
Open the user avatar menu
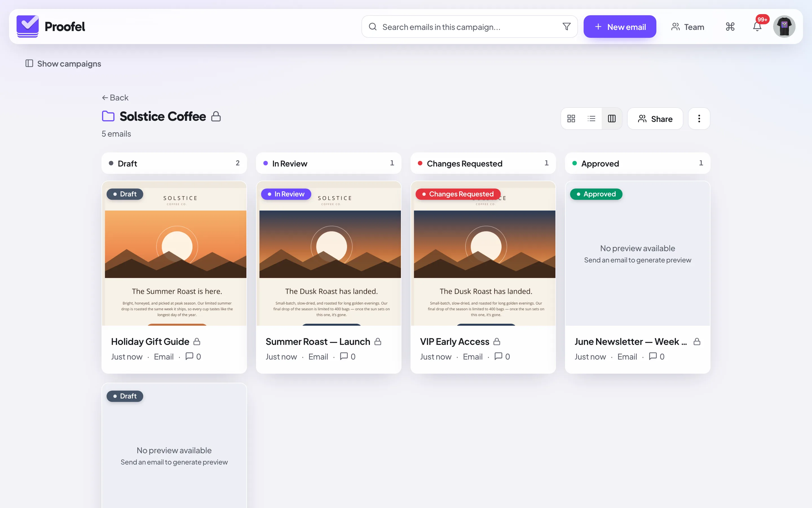784,27
